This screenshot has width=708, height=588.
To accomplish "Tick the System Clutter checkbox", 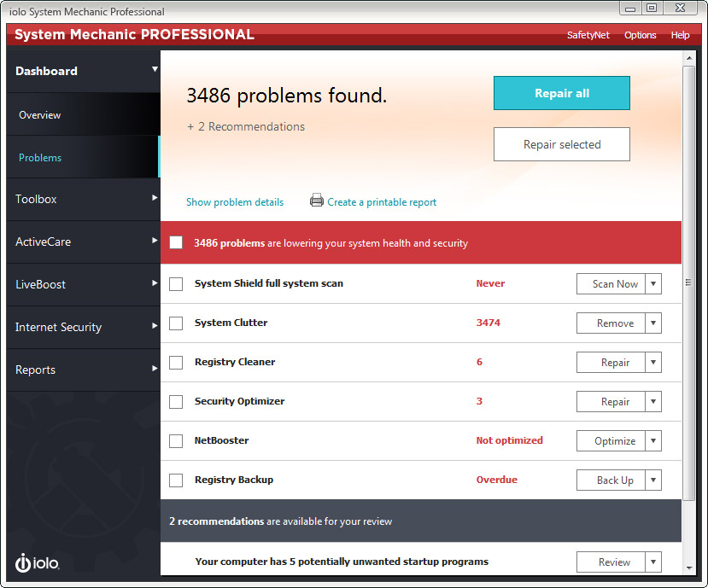I will point(176,323).
